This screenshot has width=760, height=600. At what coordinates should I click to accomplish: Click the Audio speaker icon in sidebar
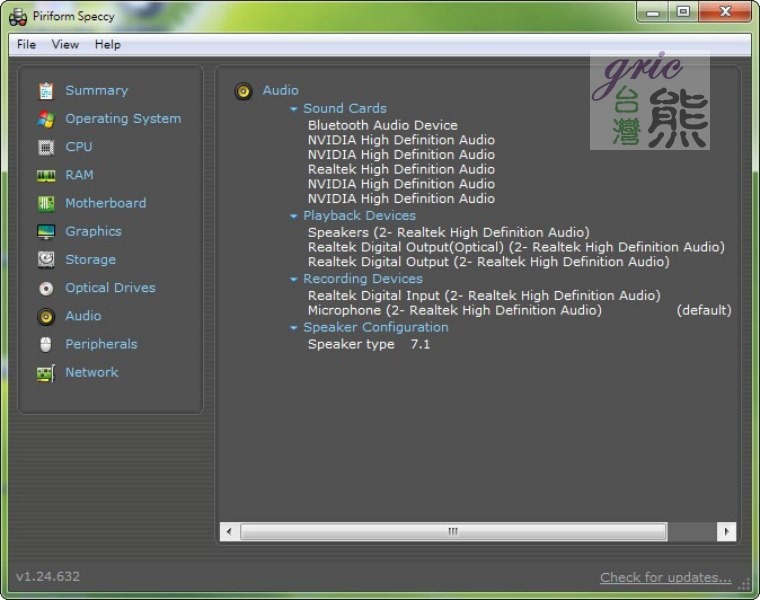[46, 316]
